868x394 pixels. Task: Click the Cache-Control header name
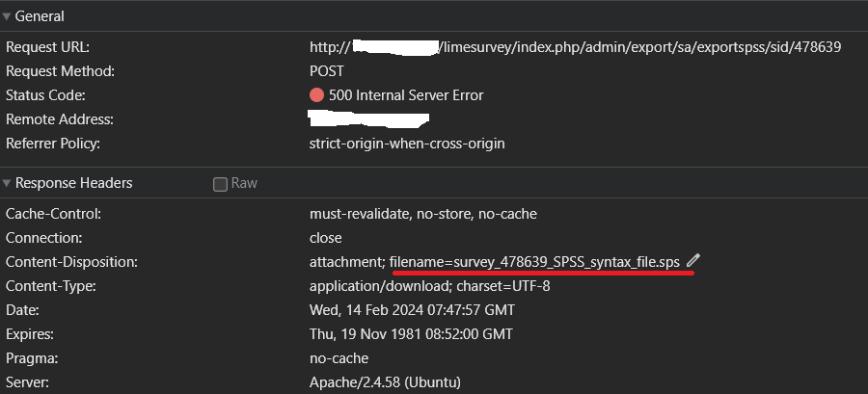tap(53, 214)
